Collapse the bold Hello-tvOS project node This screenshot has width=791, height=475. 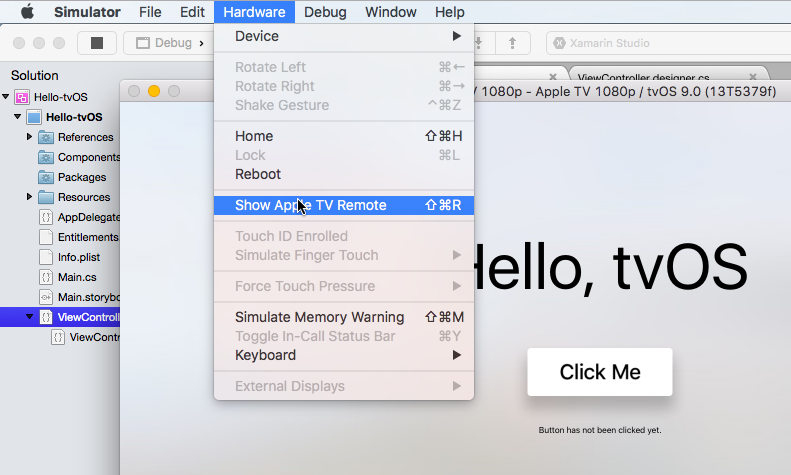(18, 116)
